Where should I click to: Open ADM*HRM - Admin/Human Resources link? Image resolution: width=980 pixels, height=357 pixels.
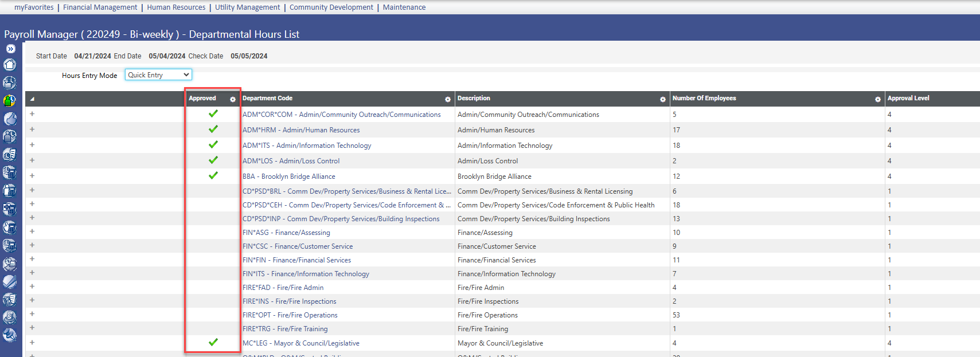coord(301,130)
